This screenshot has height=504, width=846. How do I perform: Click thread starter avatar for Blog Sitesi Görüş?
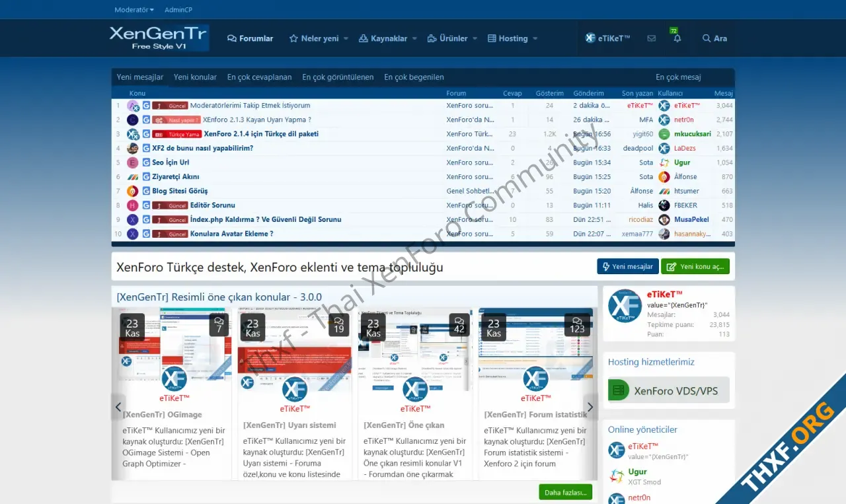[133, 191]
